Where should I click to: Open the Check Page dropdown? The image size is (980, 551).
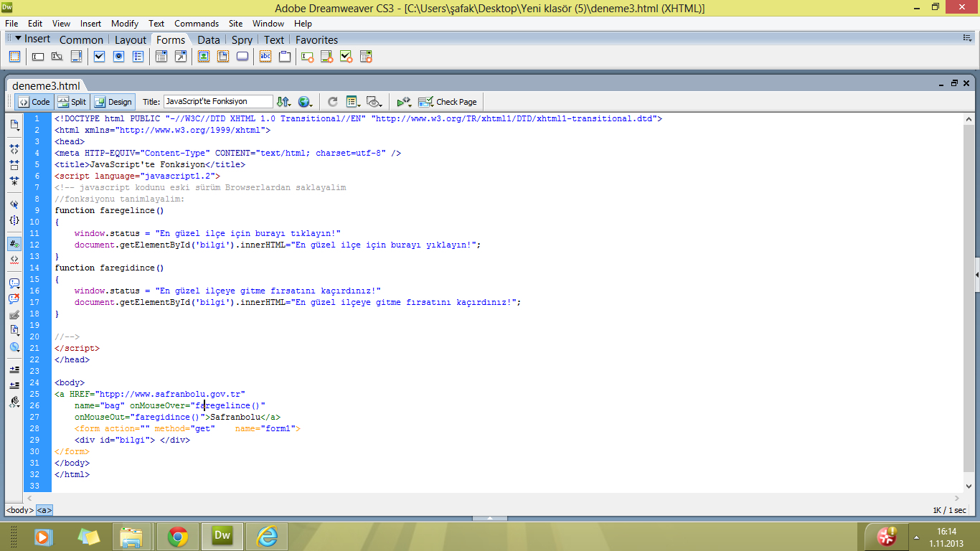(x=448, y=102)
